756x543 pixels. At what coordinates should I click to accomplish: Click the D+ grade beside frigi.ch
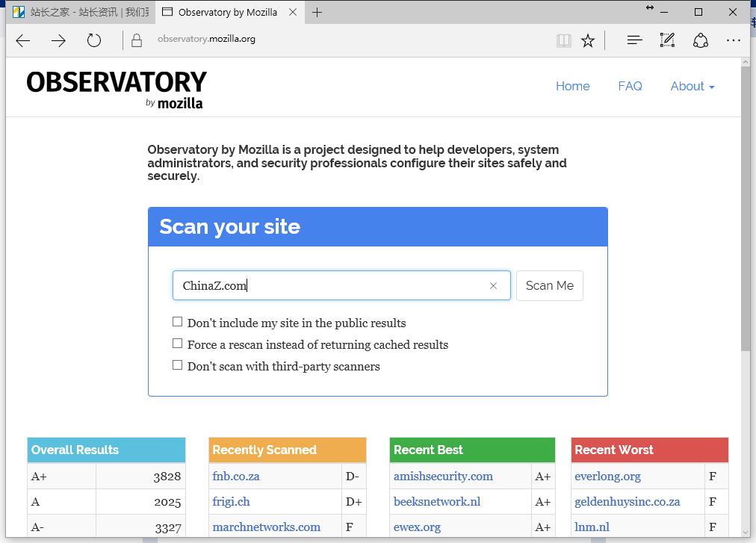click(x=353, y=501)
